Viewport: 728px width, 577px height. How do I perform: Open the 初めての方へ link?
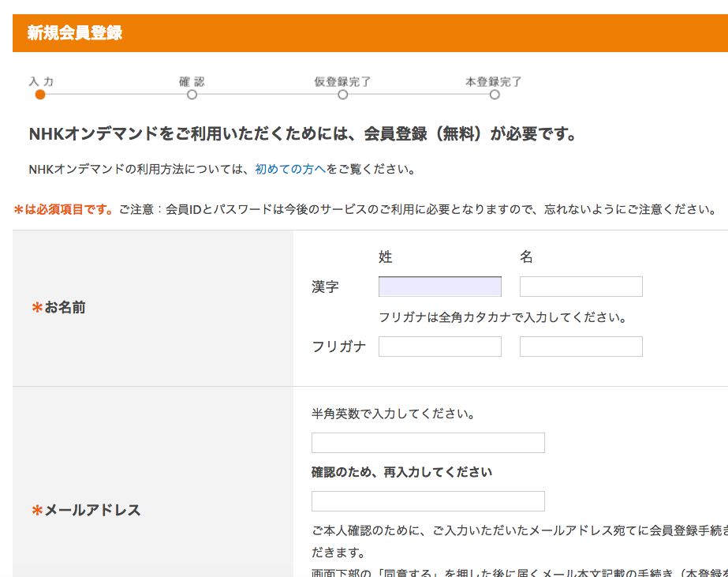tap(290, 169)
